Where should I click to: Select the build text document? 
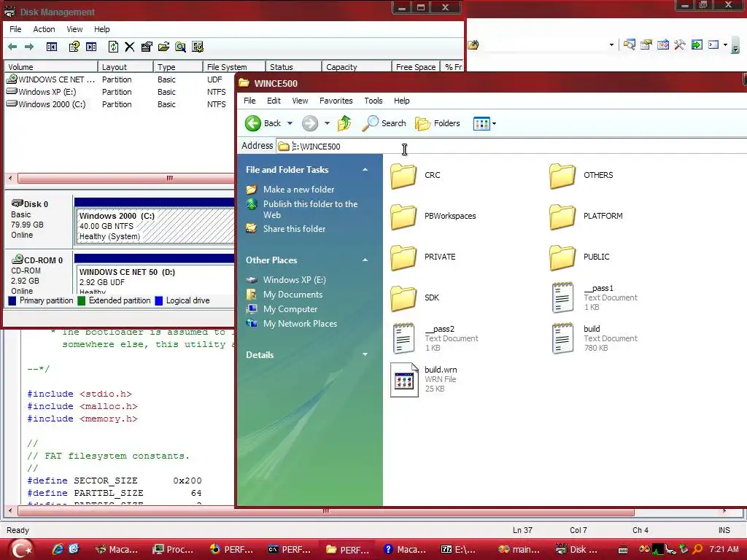pos(594,338)
